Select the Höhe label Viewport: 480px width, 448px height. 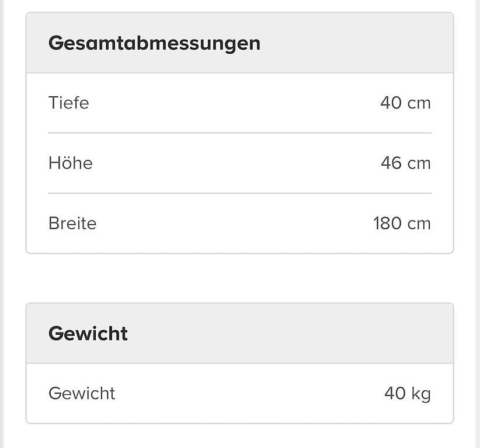point(71,163)
